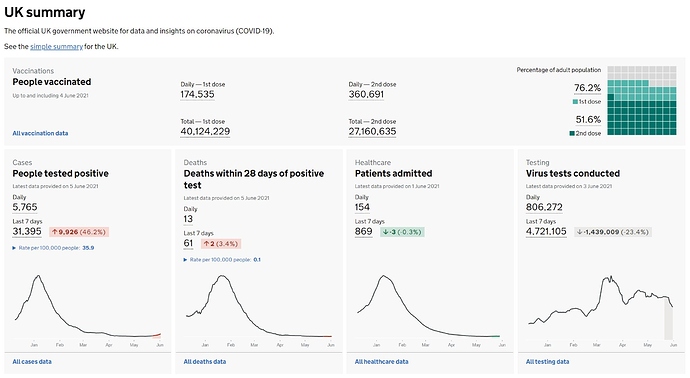Open All deaths data link

point(205,361)
